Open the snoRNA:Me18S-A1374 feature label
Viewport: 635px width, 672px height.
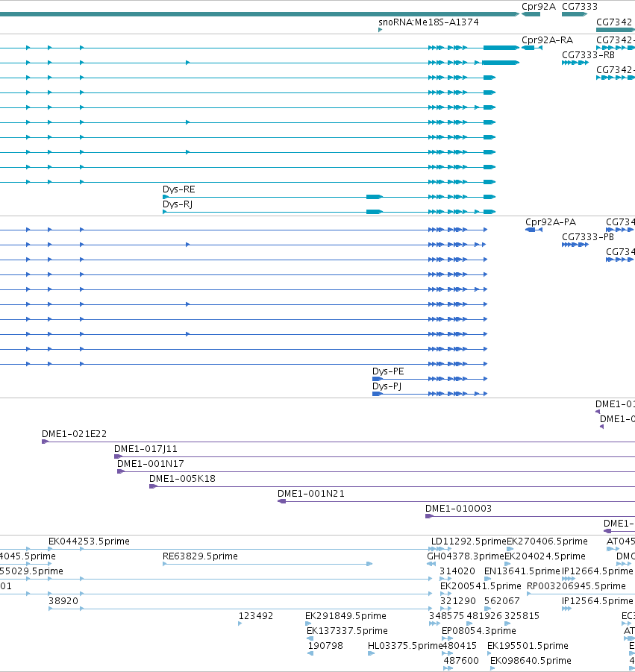[x=428, y=22]
